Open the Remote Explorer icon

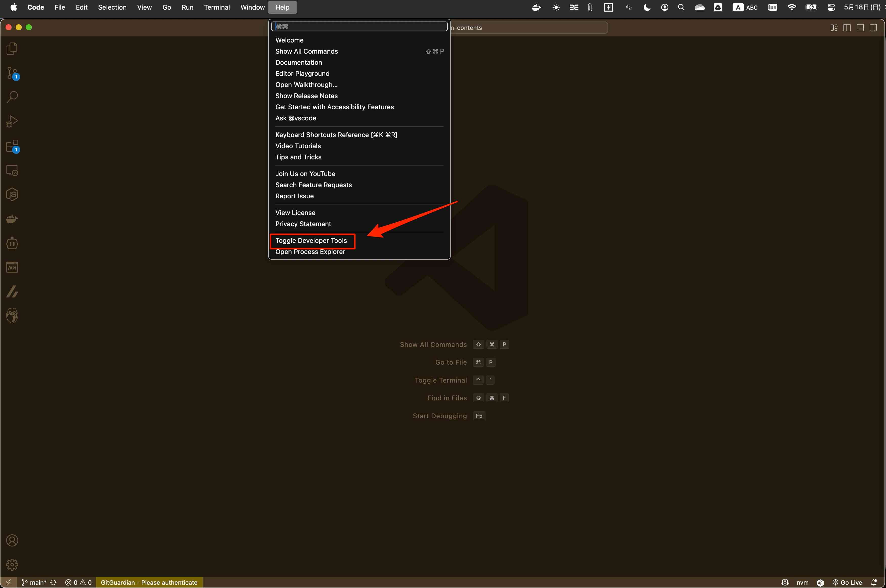click(x=12, y=171)
